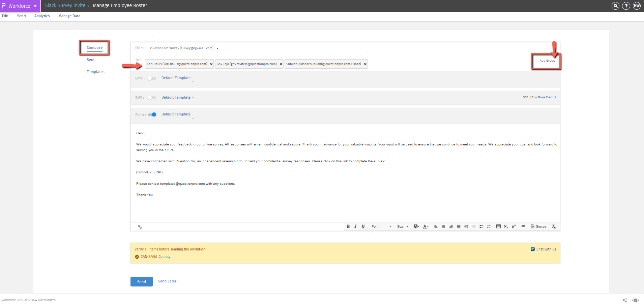This screenshot has height=306, width=644.
Task: Click the Add Group link
Action: (547, 61)
